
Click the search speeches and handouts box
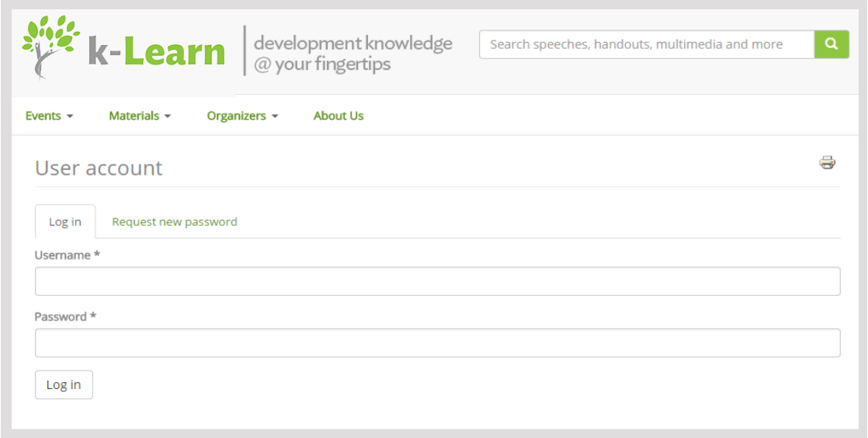pos(647,44)
